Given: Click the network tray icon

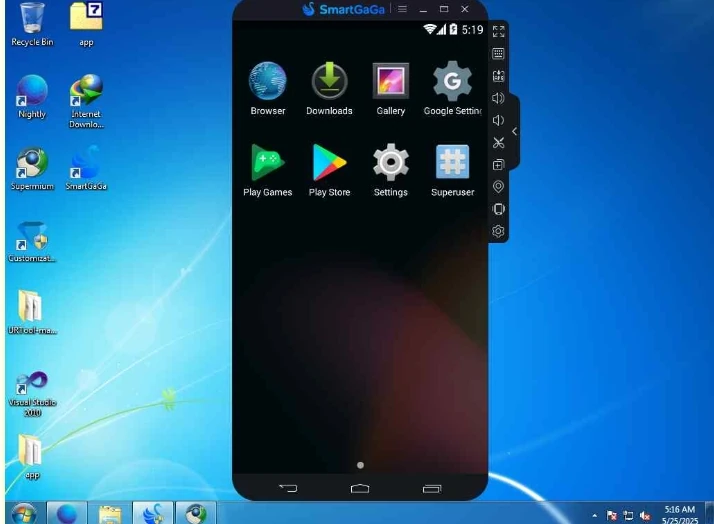Looking at the screenshot, I should coord(628,515).
